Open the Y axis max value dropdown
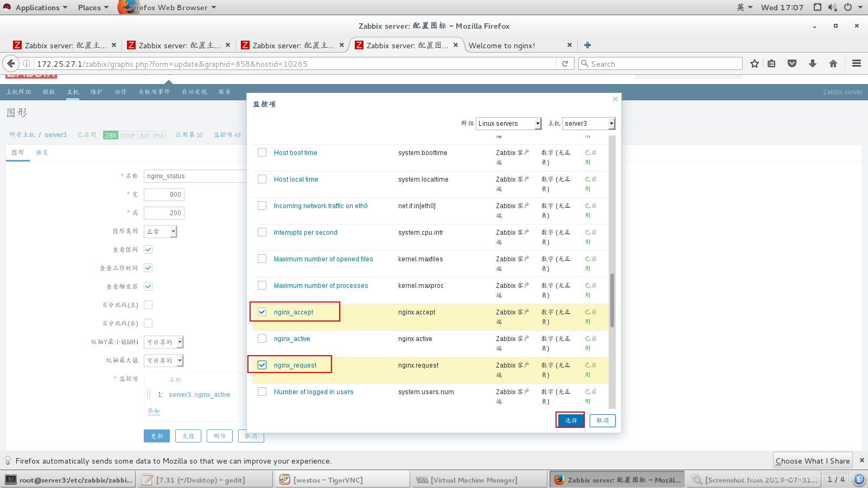The height and width of the screenshot is (488, 868). point(164,361)
